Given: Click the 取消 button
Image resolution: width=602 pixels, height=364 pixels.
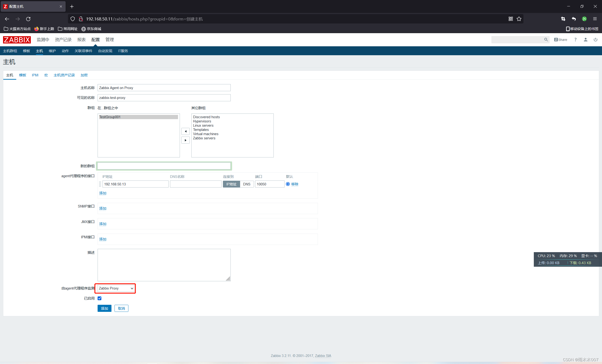Looking at the screenshot, I should (121, 308).
